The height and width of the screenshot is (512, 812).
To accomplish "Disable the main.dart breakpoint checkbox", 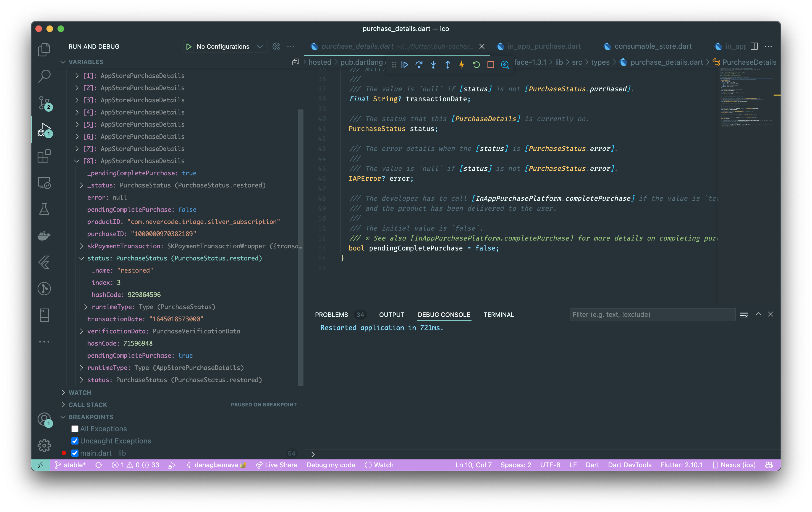I will (x=75, y=453).
